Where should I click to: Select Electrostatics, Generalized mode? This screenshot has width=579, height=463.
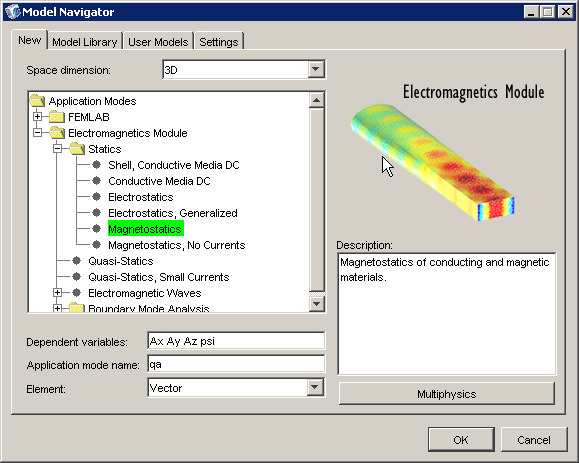pos(172,213)
